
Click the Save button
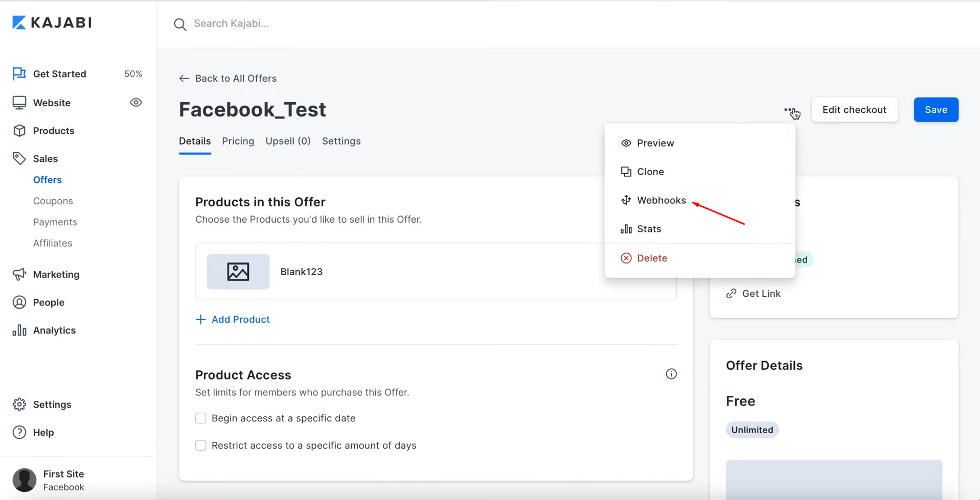[936, 110]
